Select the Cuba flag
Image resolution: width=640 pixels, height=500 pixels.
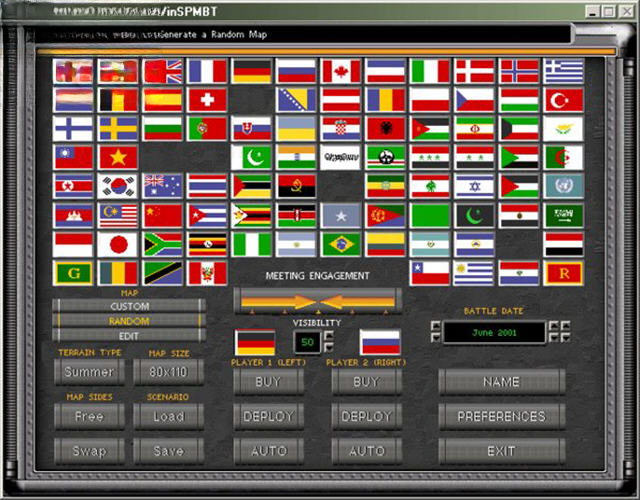pyautogui.click(x=207, y=216)
